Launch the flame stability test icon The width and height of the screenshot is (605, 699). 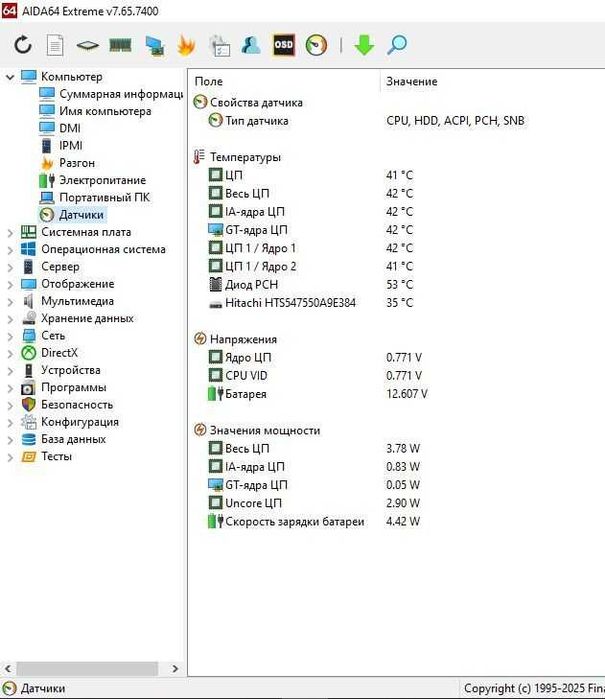coord(186,45)
